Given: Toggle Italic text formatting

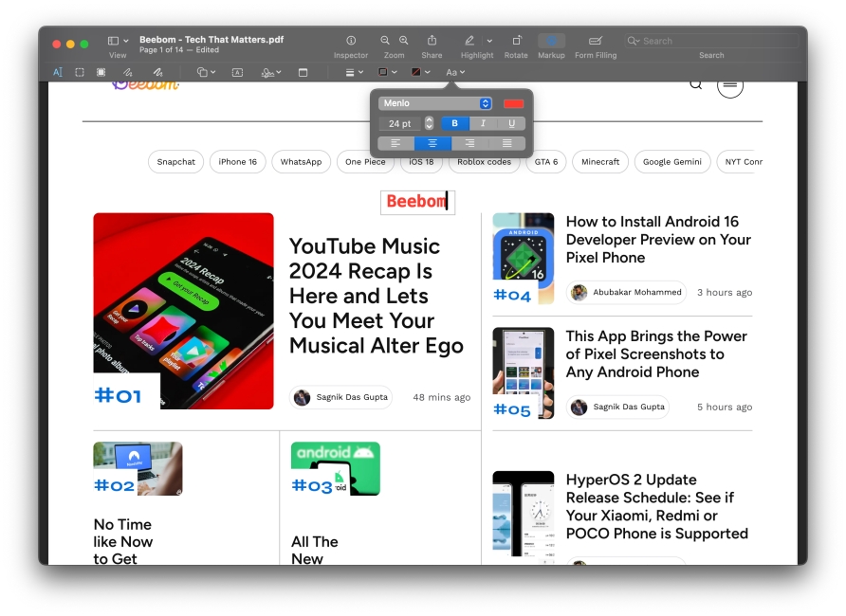Looking at the screenshot, I should click(483, 123).
